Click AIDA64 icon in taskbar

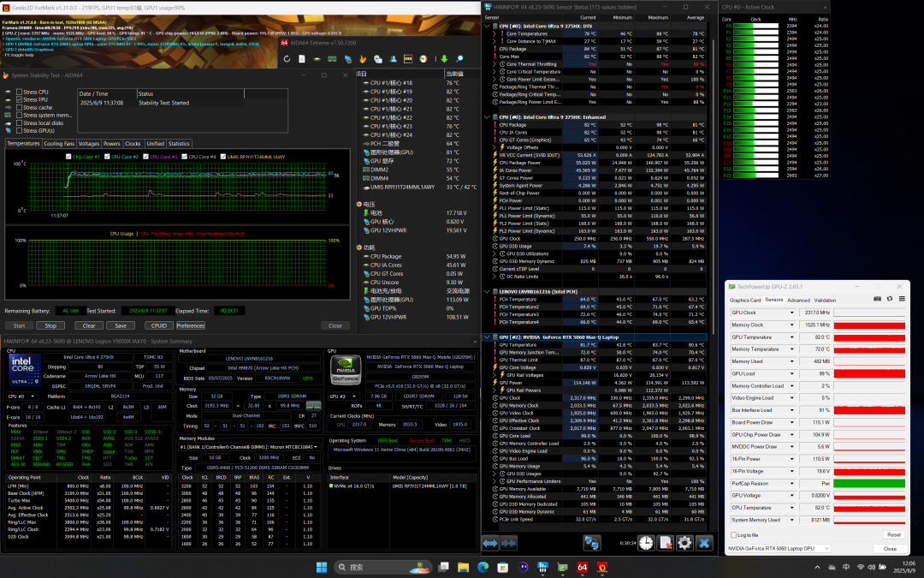point(583,567)
